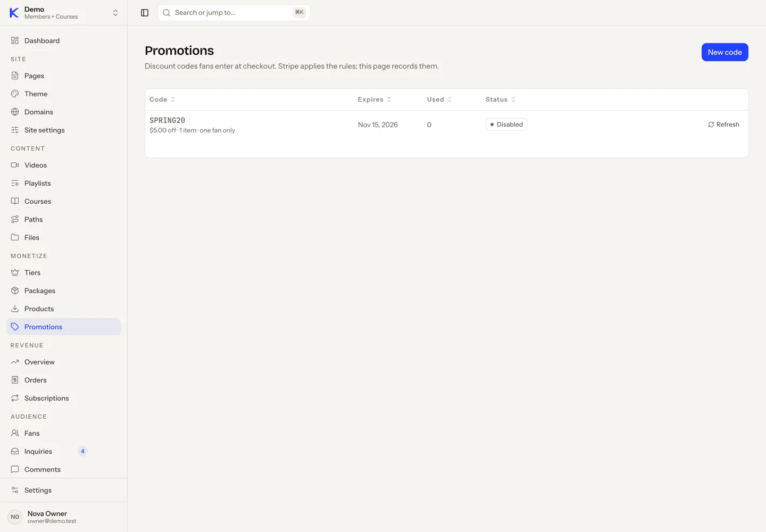Click the Playlists icon
766x532 pixels.
15,183
